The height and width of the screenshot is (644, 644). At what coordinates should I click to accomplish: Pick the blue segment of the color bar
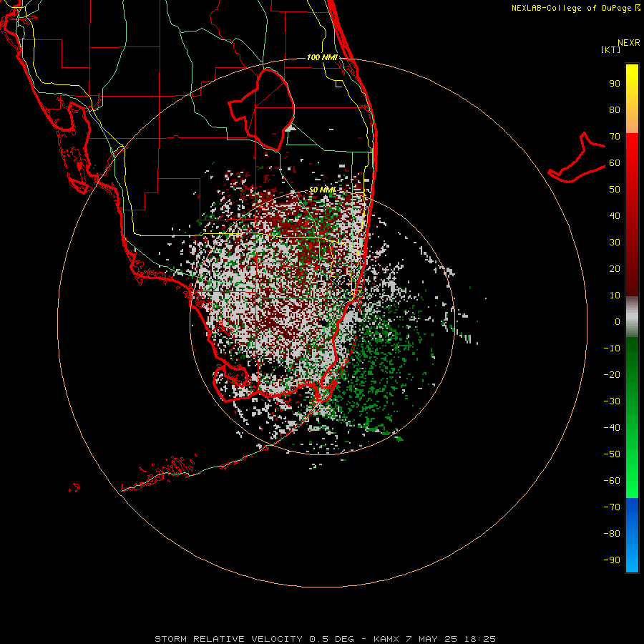point(632,535)
